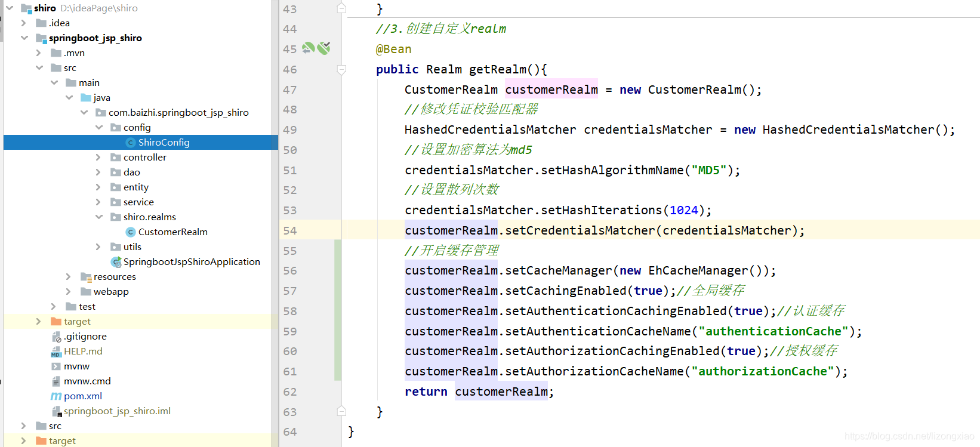Select the webapp folder

pyautogui.click(x=111, y=292)
